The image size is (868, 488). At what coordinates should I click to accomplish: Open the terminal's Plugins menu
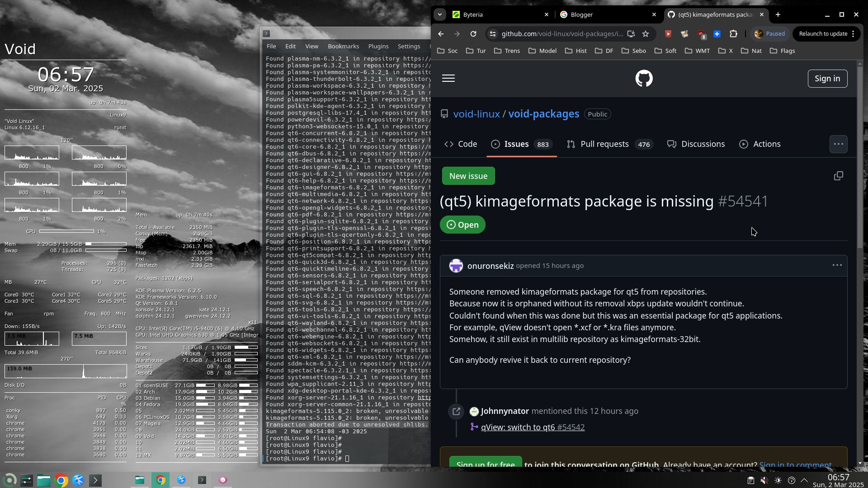click(378, 46)
